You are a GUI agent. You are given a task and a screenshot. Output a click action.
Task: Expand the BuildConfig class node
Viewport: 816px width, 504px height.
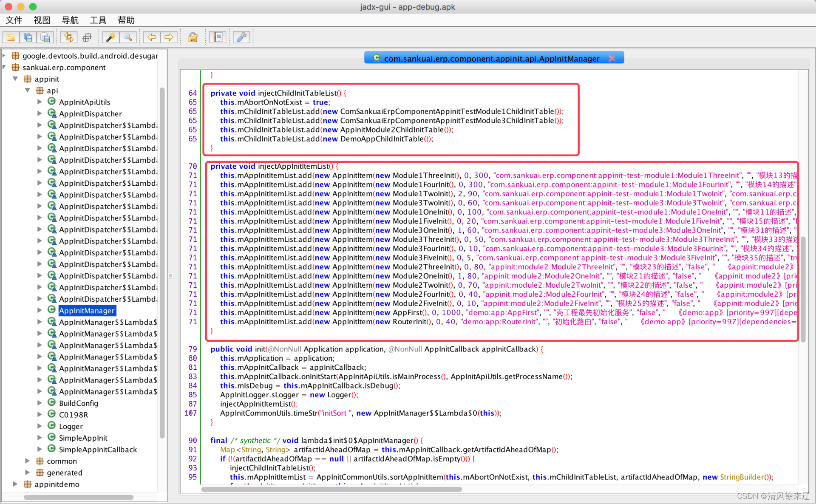pos(39,402)
